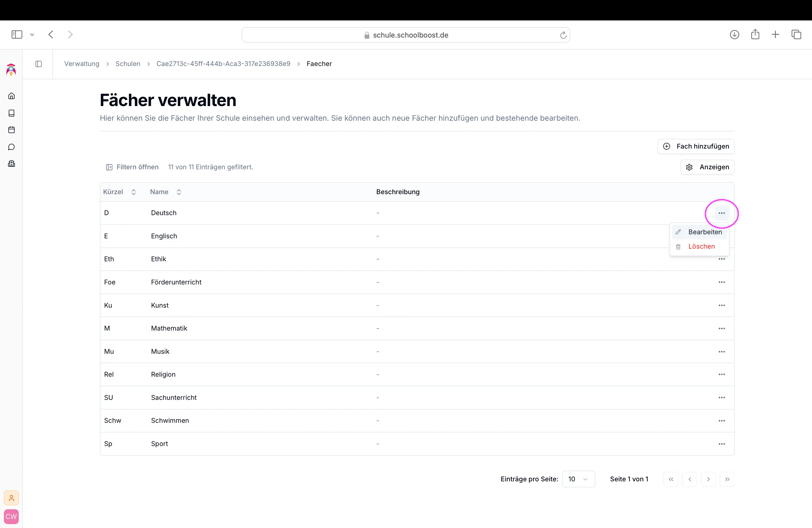Screen dimensions: 812x528
Task: Click the Fach hinzufügen button
Action: 696,146
